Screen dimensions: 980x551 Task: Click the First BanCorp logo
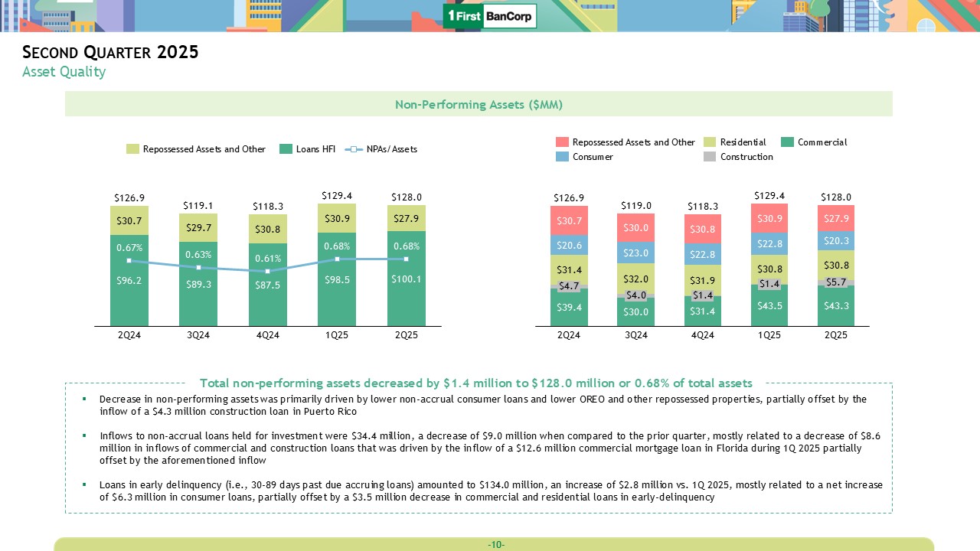click(490, 16)
